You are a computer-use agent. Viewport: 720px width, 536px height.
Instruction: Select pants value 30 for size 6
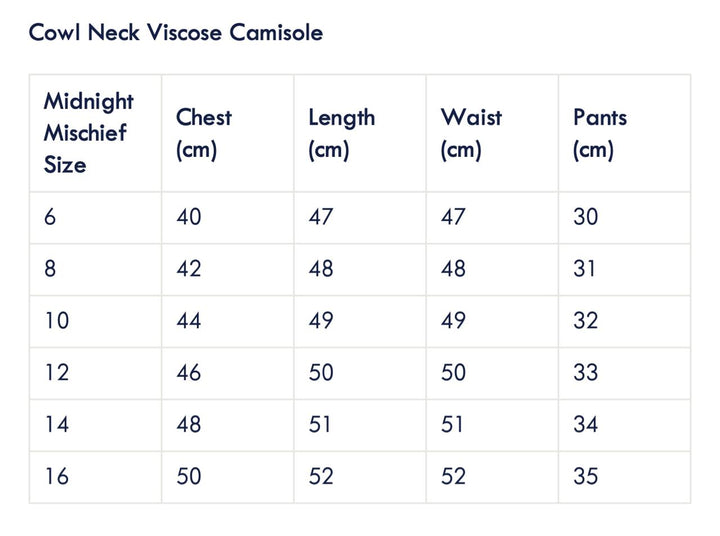(x=585, y=217)
